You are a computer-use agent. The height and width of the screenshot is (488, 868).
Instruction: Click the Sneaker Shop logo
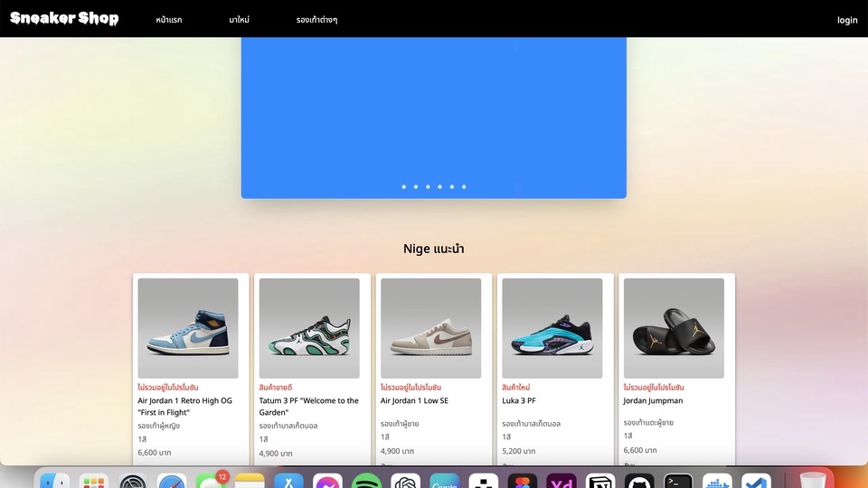(x=64, y=18)
